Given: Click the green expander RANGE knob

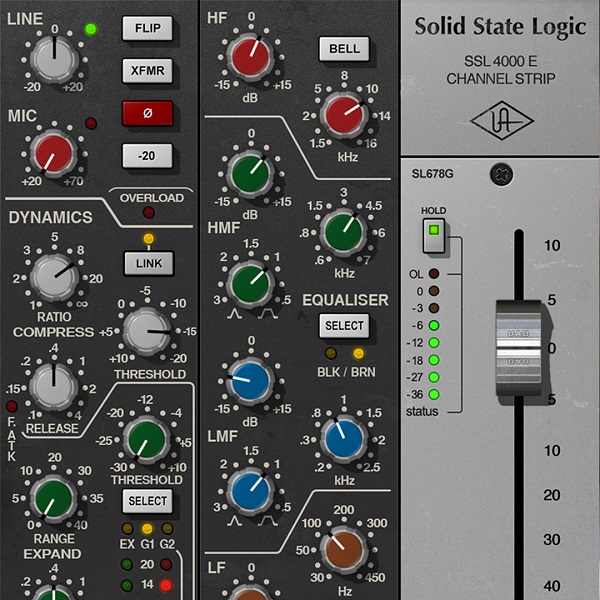Looking at the screenshot, I should [54, 498].
